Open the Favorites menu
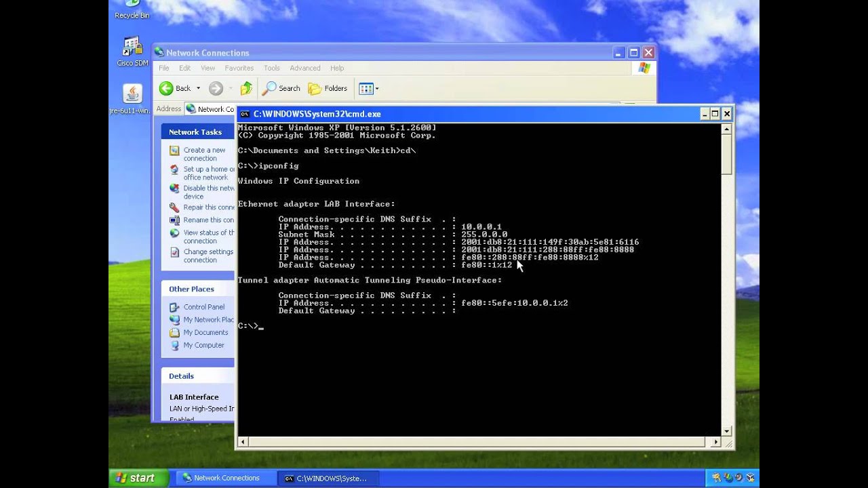 (239, 68)
